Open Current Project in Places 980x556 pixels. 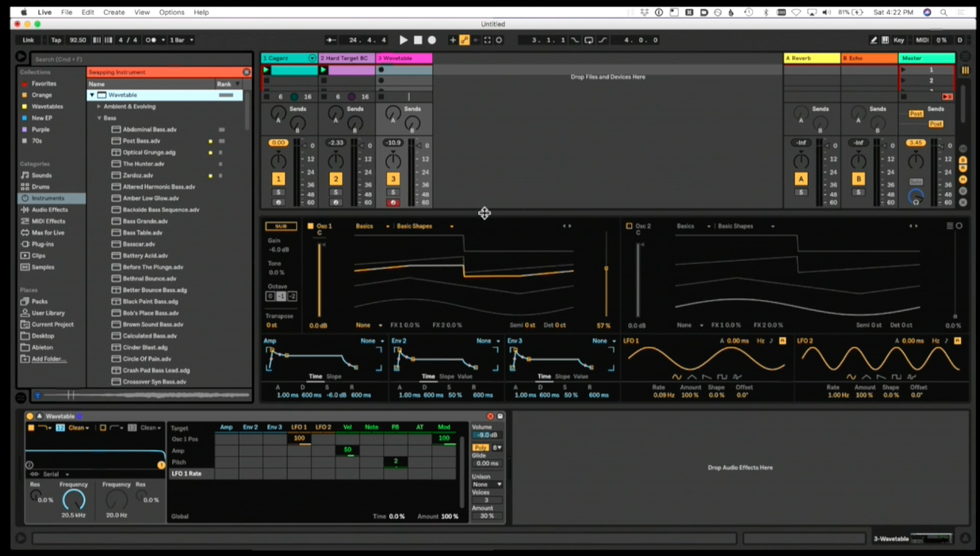[x=52, y=324]
